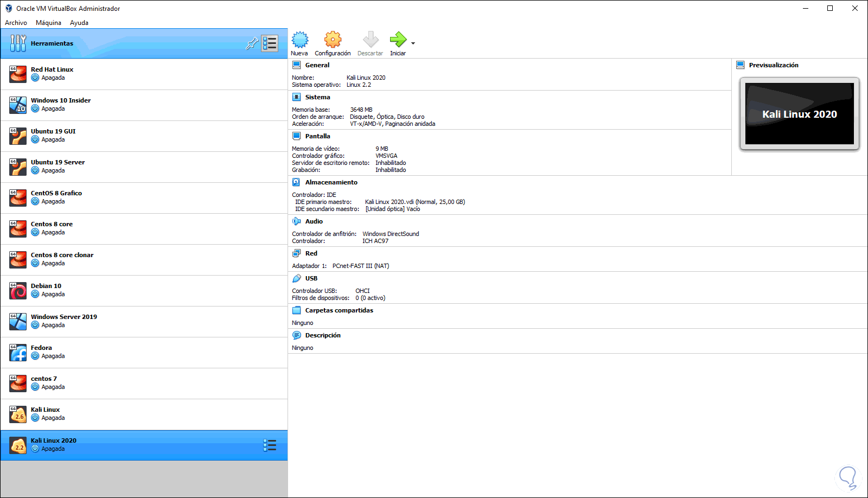Select the Windows Server 2019 OS icon
This screenshot has width=868, height=498.
point(18,321)
